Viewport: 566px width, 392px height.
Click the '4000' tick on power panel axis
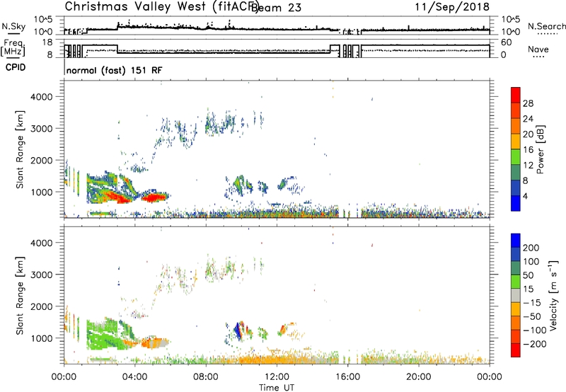tap(41, 97)
